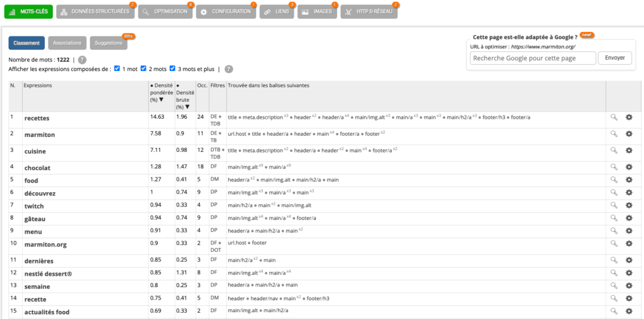Open the gear icon in the twitch row
Screen dimensions: 644x319
click(x=628, y=205)
